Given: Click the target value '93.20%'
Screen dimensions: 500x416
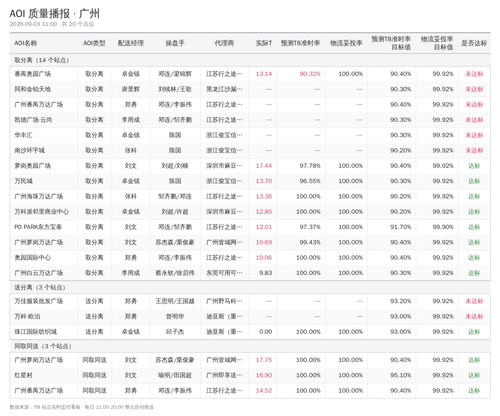Looking at the screenshot, I should (x=401, y=301).
